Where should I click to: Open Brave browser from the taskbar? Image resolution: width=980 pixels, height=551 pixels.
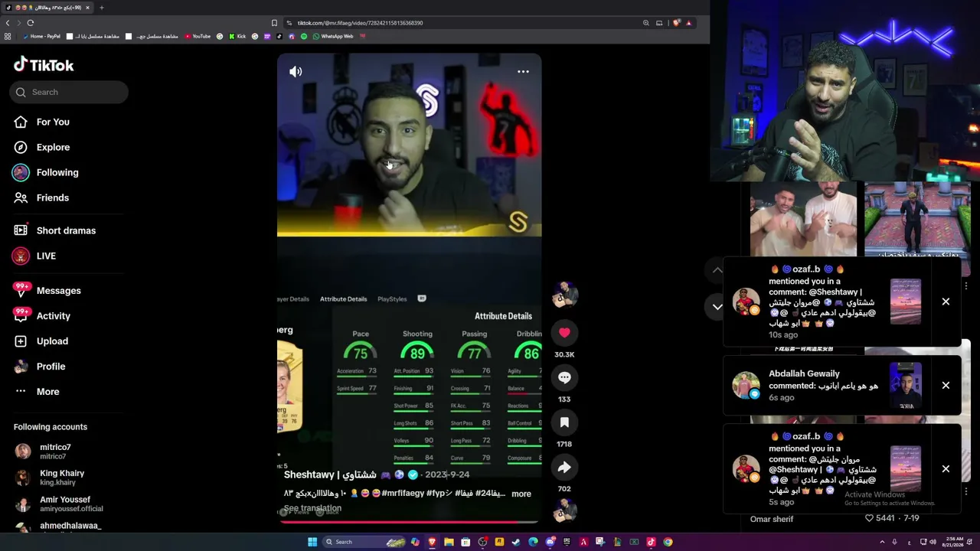coord(432,543)
